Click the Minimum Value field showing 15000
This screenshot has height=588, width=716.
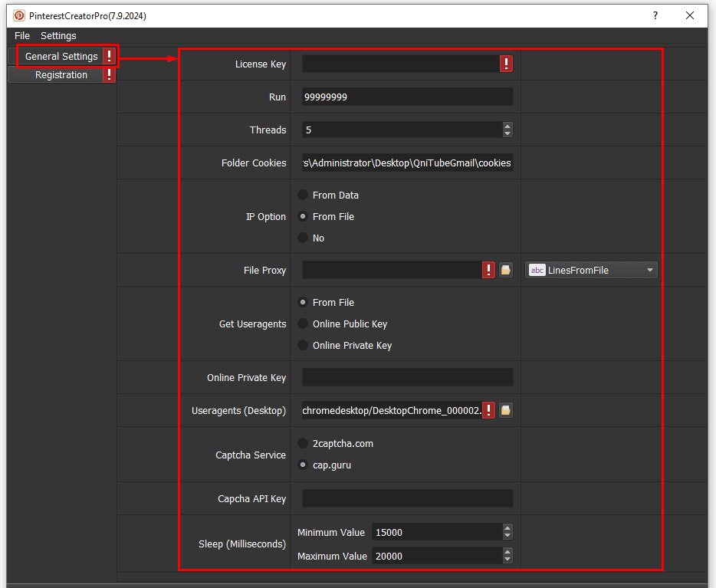(x=437, y=532)
